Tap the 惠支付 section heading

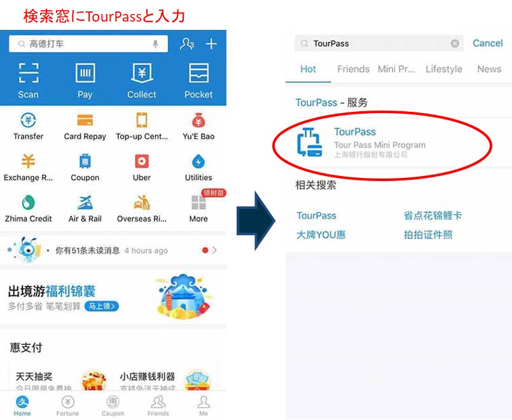click(26, 348)
